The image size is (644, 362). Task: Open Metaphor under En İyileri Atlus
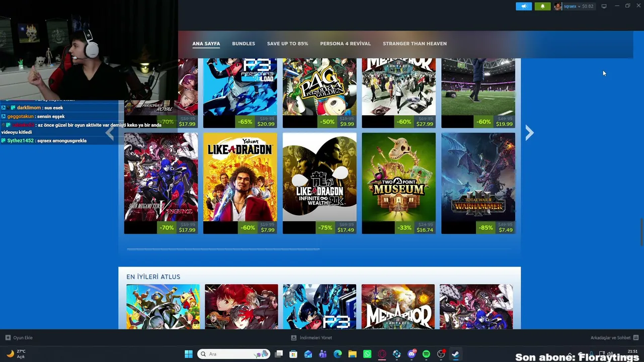[398, 307]
